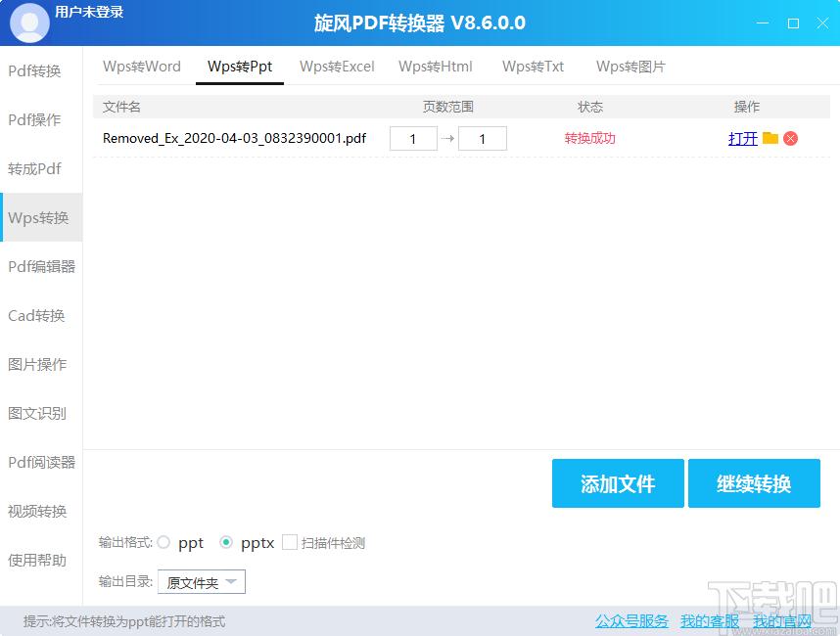Click the user avatar icon
This screenshot has width=840, height=636.
29,23
